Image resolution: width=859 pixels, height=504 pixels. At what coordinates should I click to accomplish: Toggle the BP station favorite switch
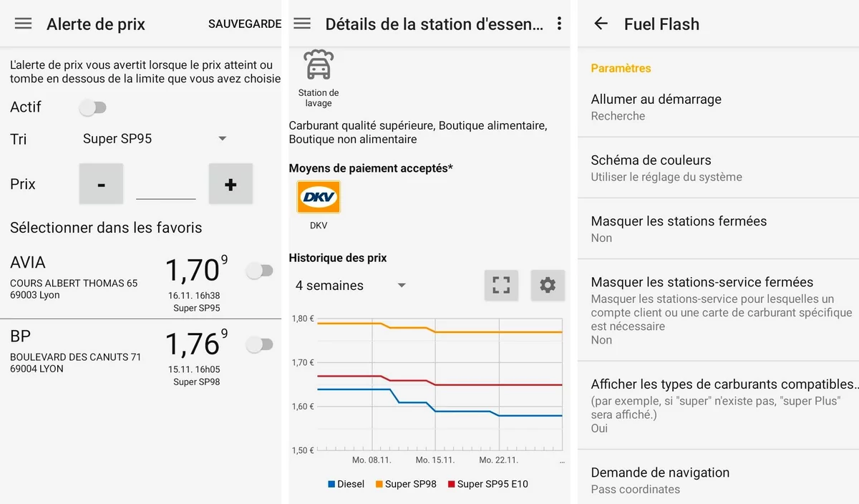click(259, 344)
